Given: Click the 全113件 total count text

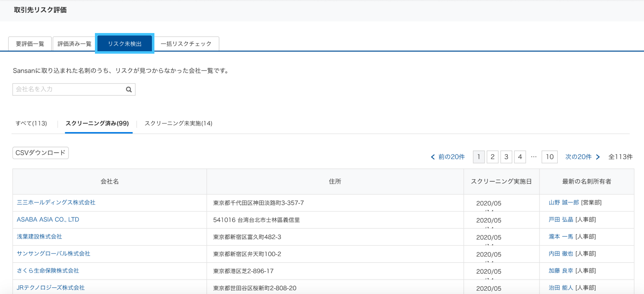Looking at the screenshot, I should coord(620,157).
